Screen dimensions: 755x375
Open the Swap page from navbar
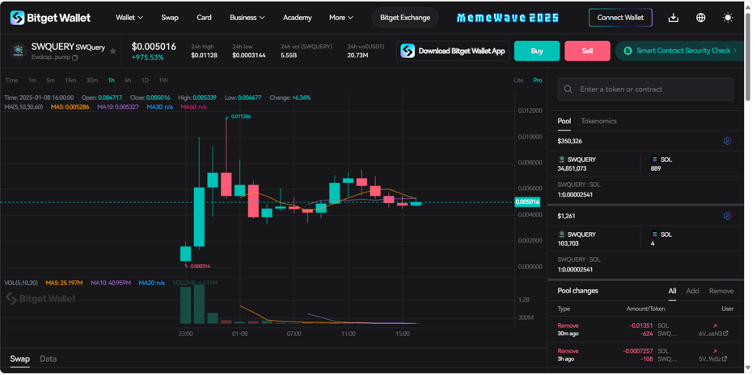(169, 18)
